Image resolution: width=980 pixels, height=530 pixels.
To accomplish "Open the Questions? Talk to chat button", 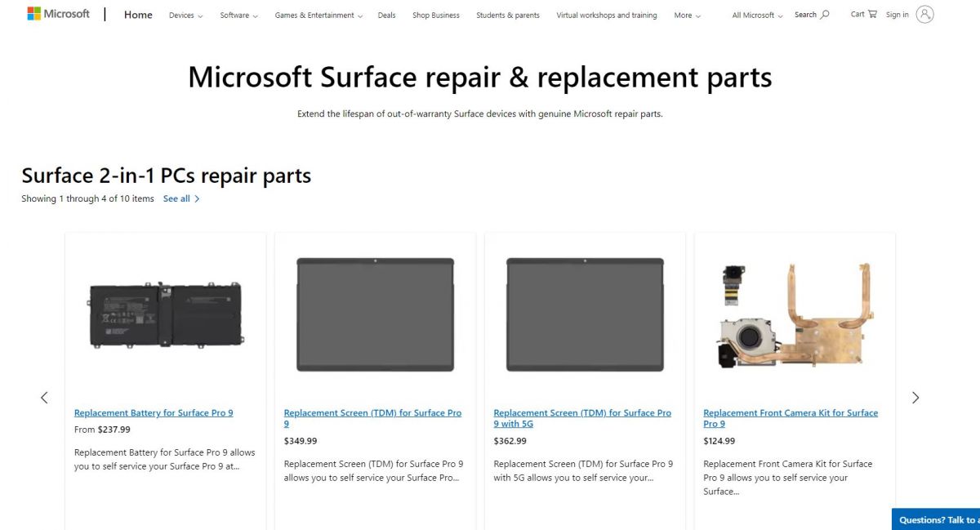I will tap(936, 519).
